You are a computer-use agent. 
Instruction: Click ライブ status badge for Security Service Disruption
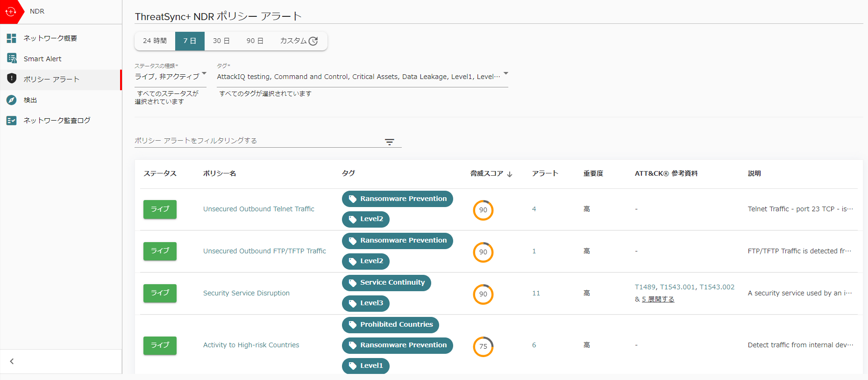(160, 293)
